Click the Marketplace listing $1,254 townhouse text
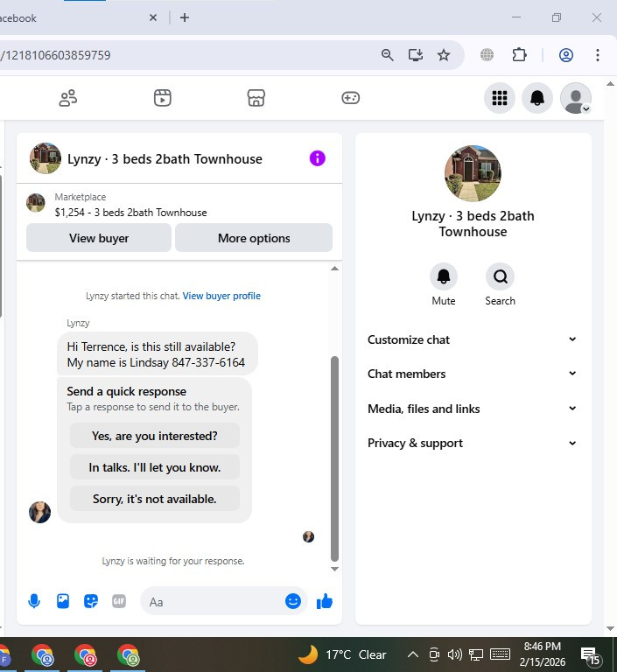The height and width of the screenshot is (672, 617). pyautogui.click(x=130, y=213)
